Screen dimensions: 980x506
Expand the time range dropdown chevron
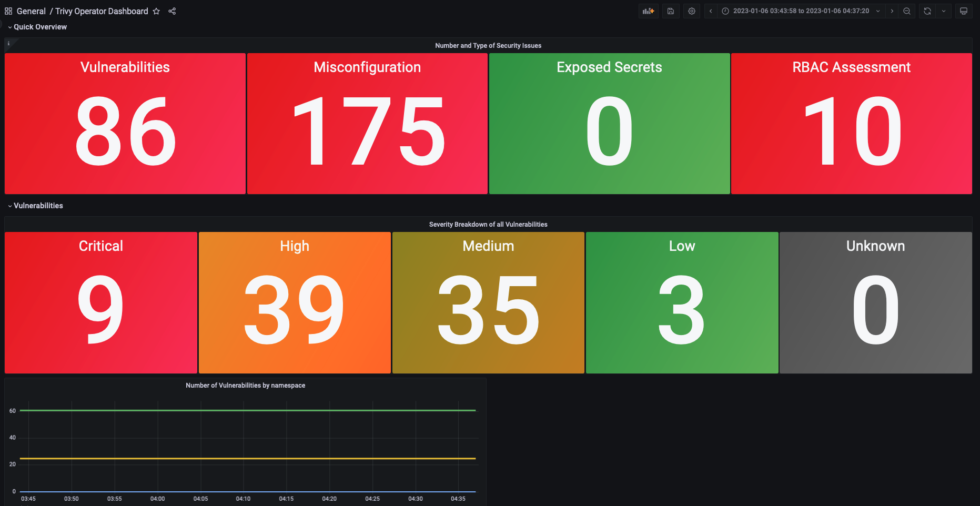pyautogui.click(x=877, y=11)
